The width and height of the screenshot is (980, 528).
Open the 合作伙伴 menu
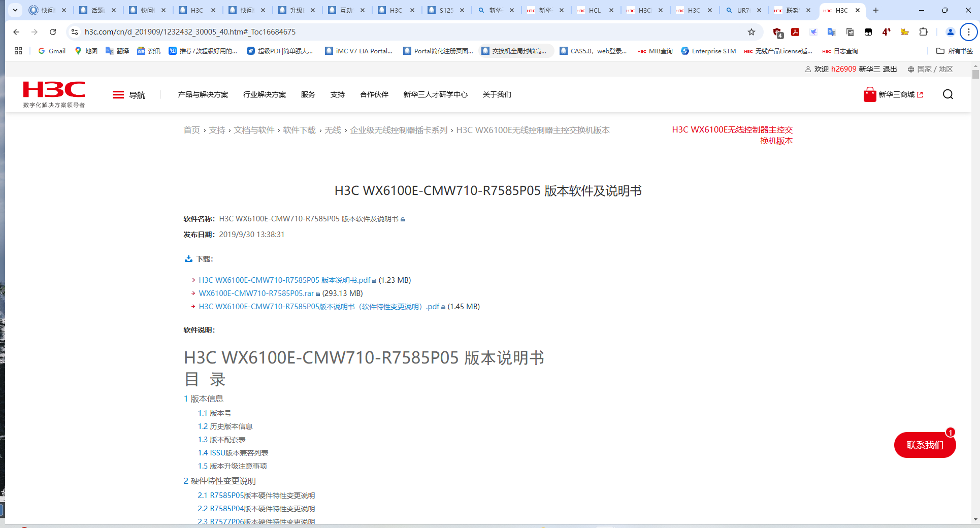(x=374, y=94)
